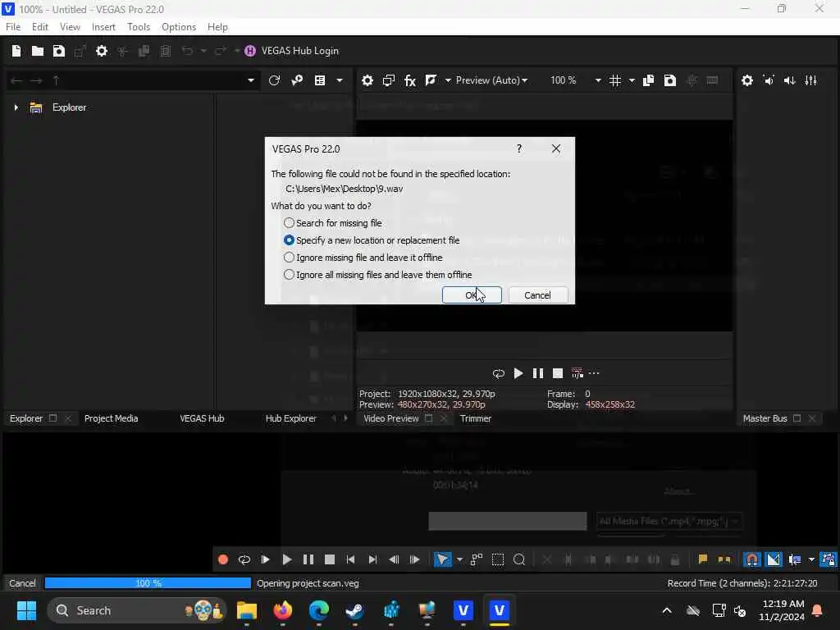Select the Zoom edit tool magnifier
Viewport: 840px width, 630px height.
click(519, 559)
